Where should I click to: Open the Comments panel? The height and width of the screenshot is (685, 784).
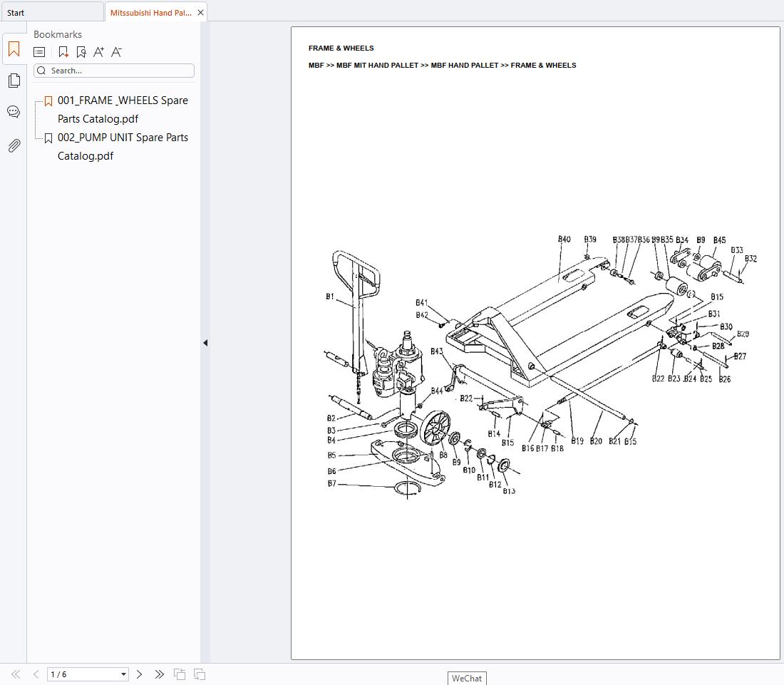coord(14,112)
